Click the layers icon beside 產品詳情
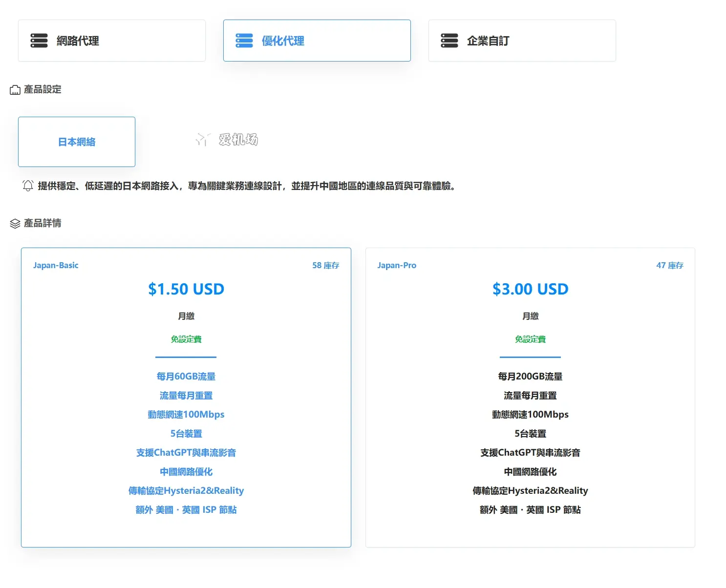The width and height of the screenshot is (726, 588). tap(15, 224)
